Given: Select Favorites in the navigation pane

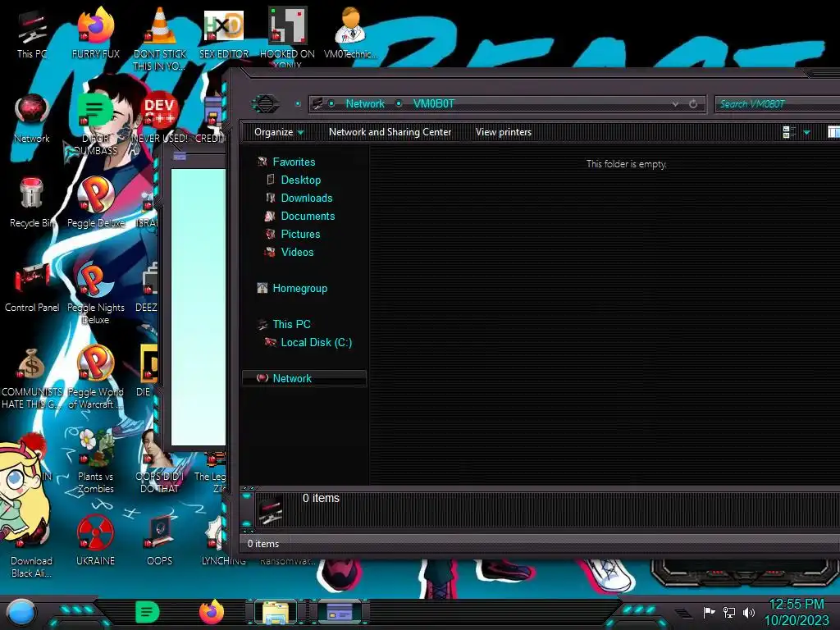Looking at the screenshot, I should pos(294,162).
